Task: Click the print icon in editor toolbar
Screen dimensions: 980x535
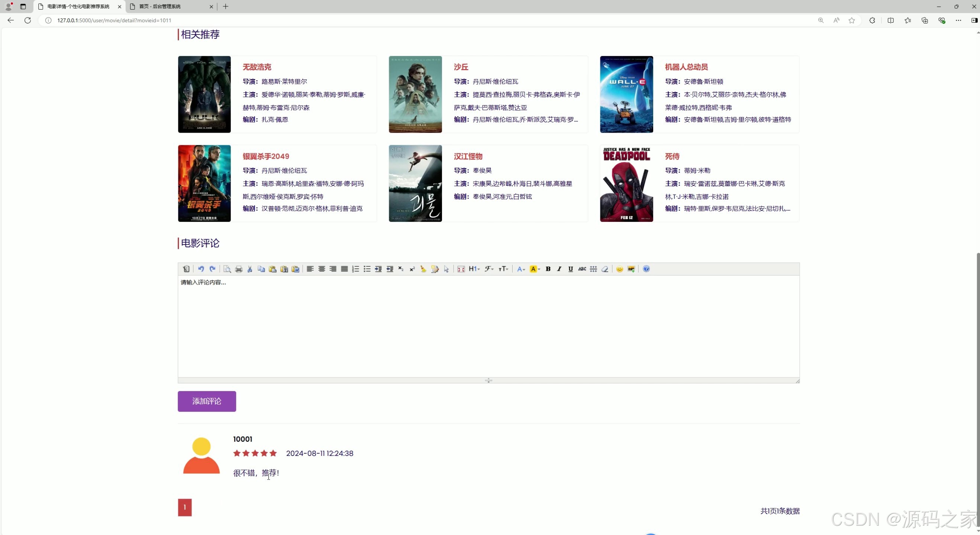Action: point(239,269)
